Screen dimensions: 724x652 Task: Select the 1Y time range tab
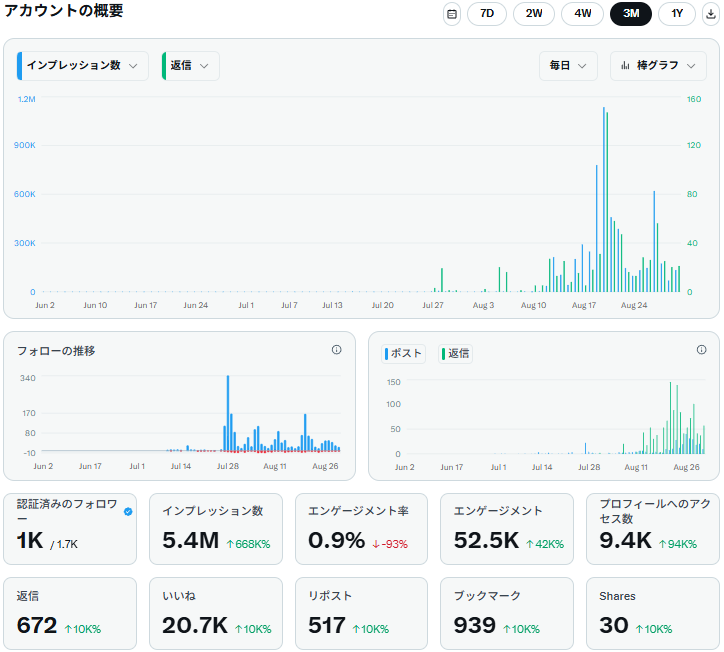(677, 14)
